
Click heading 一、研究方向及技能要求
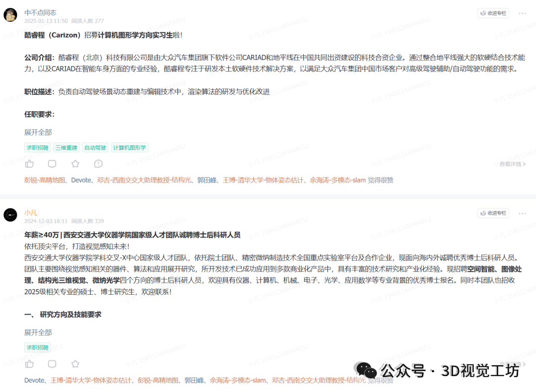pyautogui.click(x=63, y=315)
